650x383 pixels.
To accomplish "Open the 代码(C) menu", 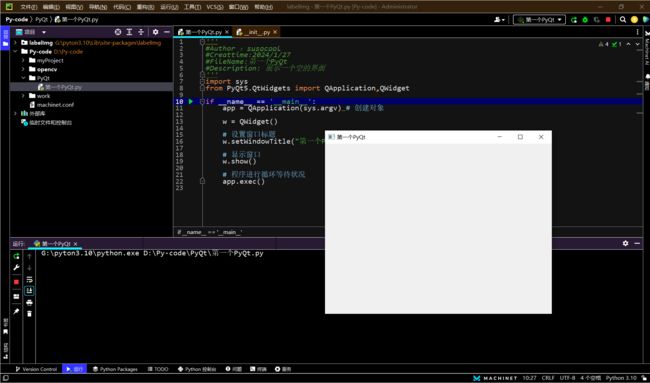I will coord(122,7).
